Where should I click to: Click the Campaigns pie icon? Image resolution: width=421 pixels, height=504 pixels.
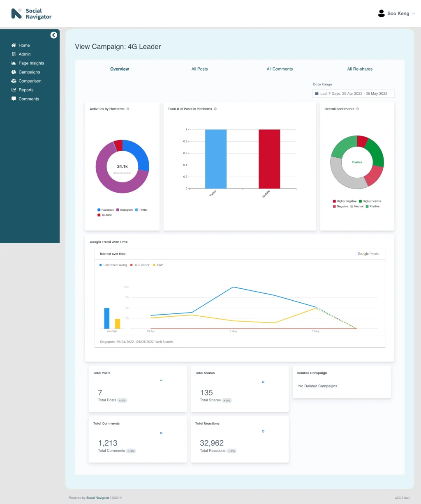pos(14,72)
